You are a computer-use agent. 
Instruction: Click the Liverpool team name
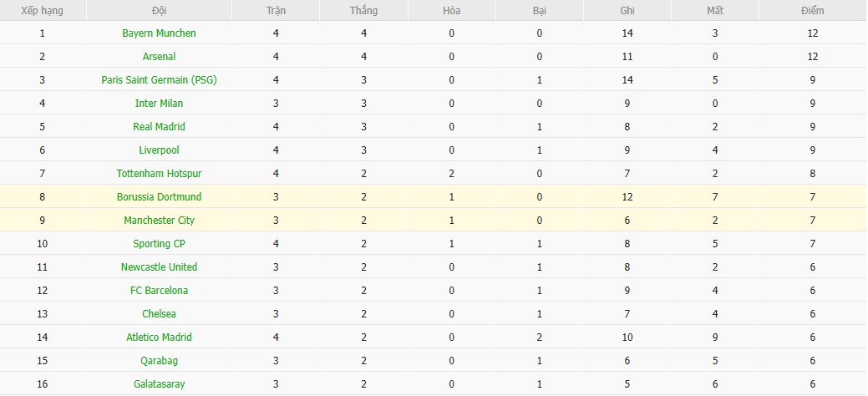pyautogui.click(x=159, y=150)
